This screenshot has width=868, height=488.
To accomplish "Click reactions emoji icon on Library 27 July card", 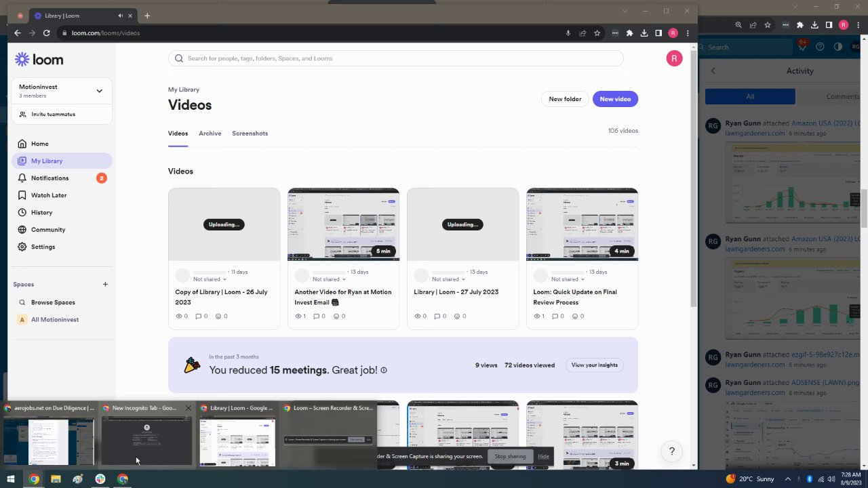I will pyautogui.click(x=457, y=317).
